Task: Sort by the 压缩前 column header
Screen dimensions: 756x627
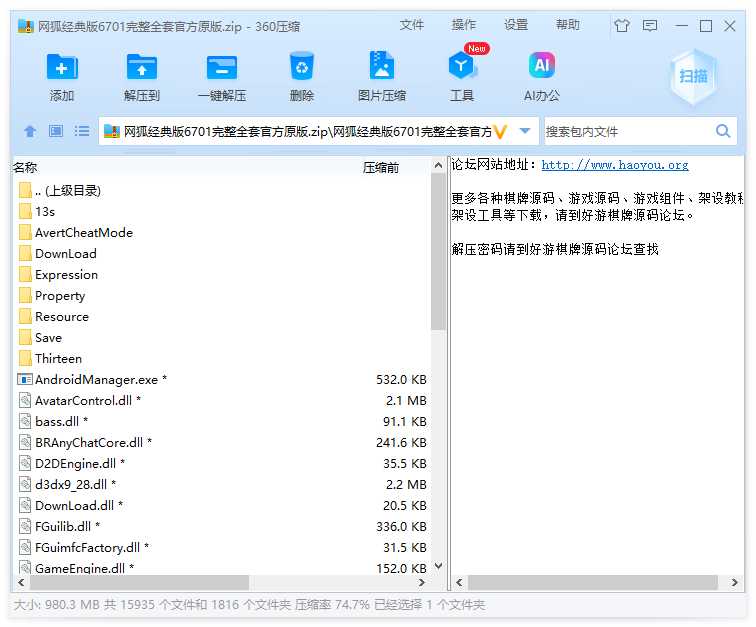Action: pos(381,167)
